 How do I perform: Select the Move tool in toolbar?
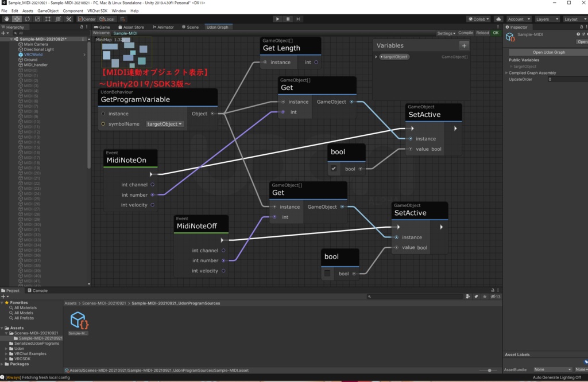[17, 19]
